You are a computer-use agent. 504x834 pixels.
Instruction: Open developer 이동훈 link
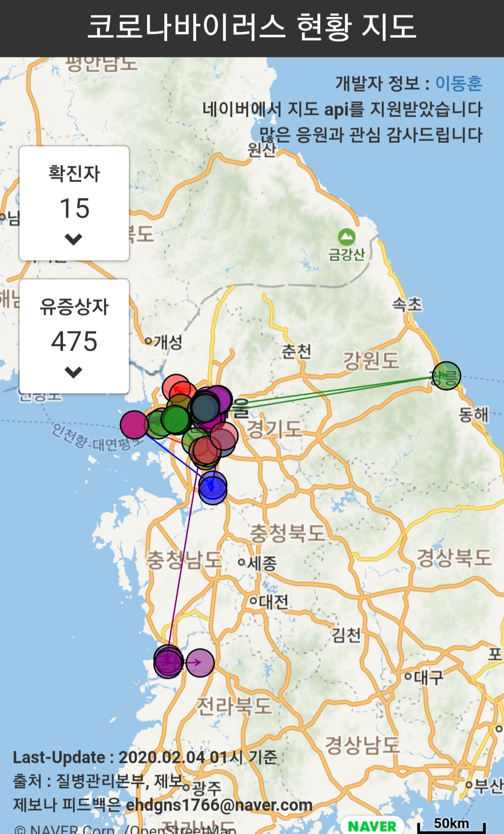pos(458,84)
